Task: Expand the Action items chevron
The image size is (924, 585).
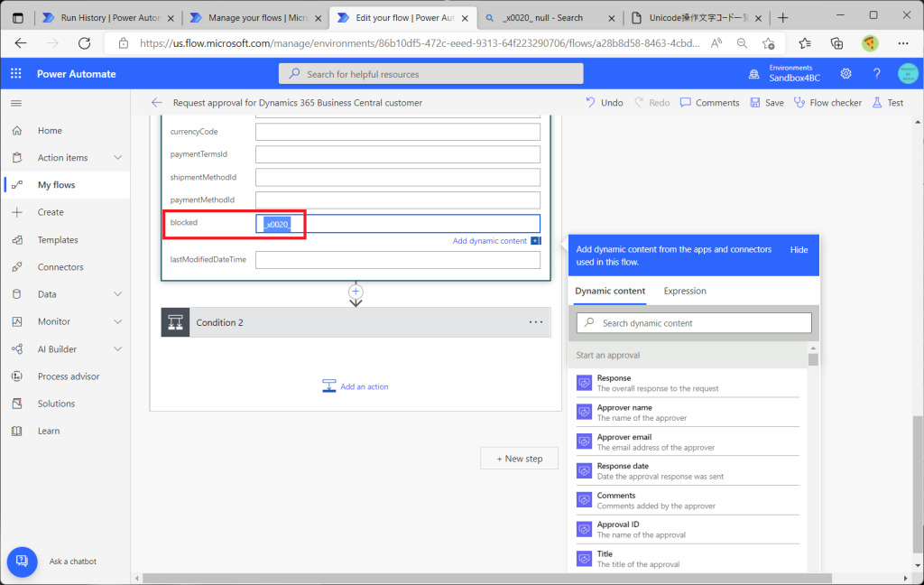Action: 118,157
